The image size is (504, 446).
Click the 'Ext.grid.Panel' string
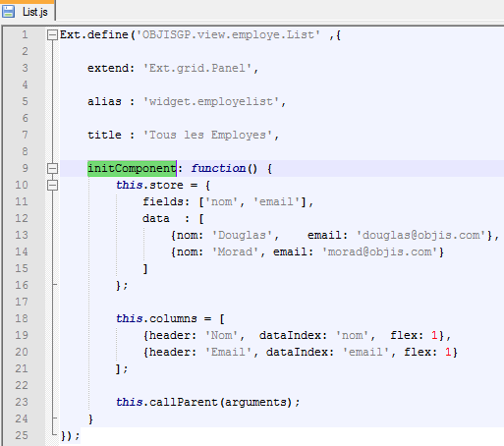[197, 68]
